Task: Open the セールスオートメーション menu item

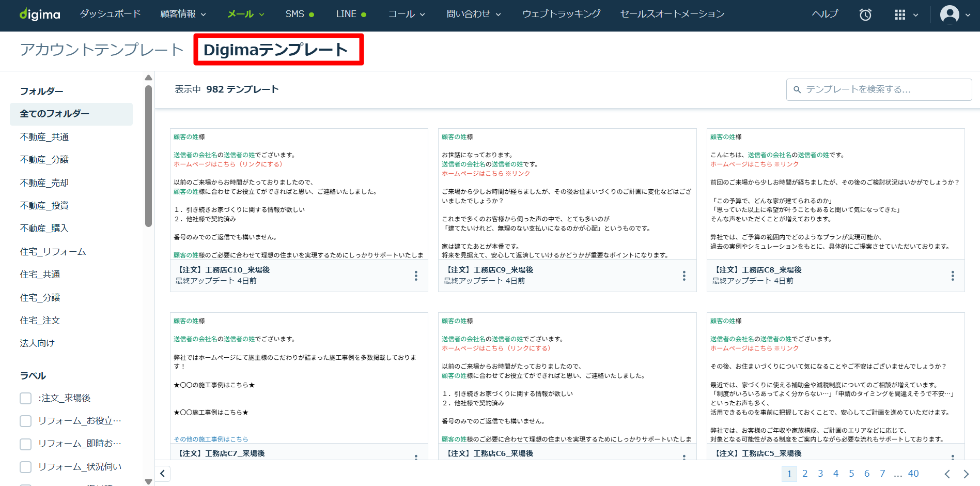Action: (672, 14)
